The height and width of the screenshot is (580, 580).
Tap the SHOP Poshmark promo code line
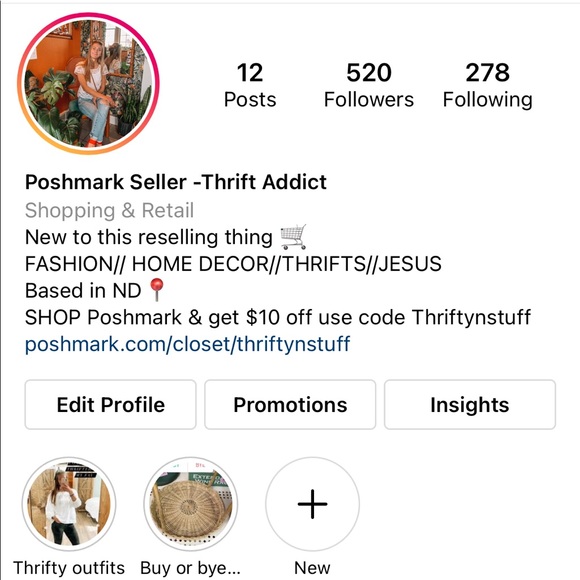[278, 317]
